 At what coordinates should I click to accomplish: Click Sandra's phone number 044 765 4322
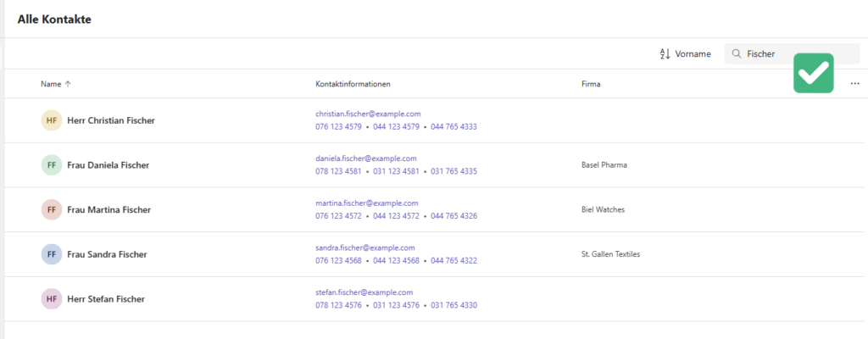click(x=453, y=261)
